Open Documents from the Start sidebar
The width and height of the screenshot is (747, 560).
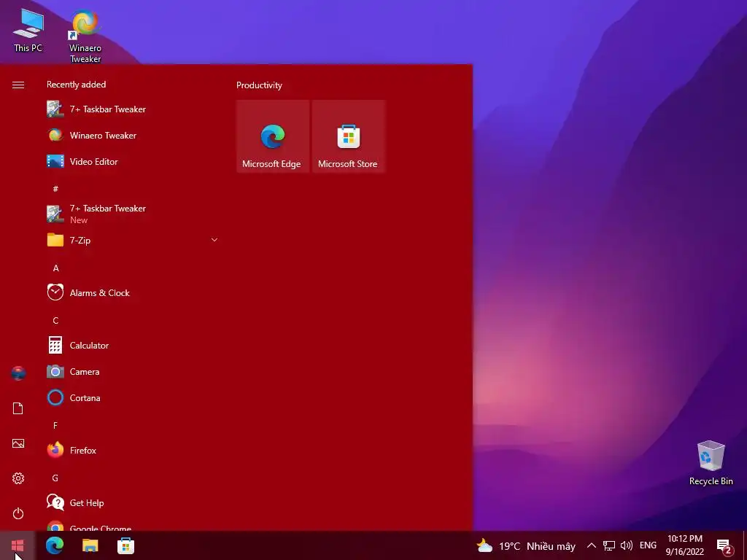[x=18, y=408]
